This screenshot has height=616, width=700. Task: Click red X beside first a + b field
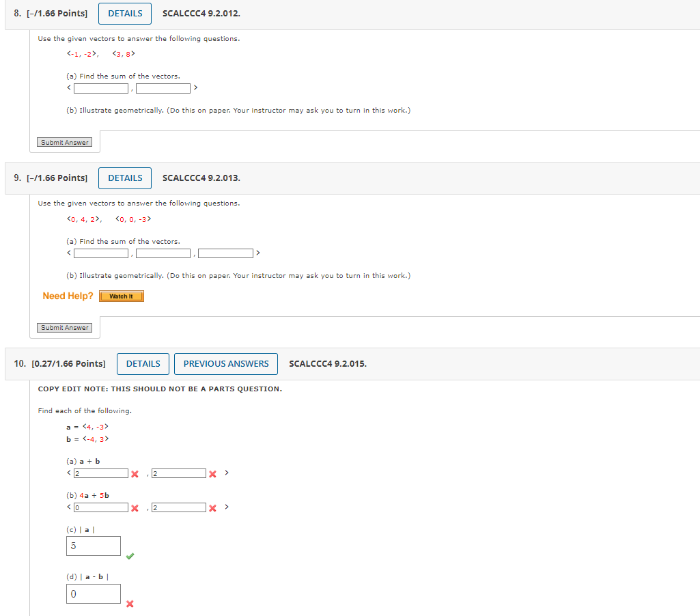[135, 474]
